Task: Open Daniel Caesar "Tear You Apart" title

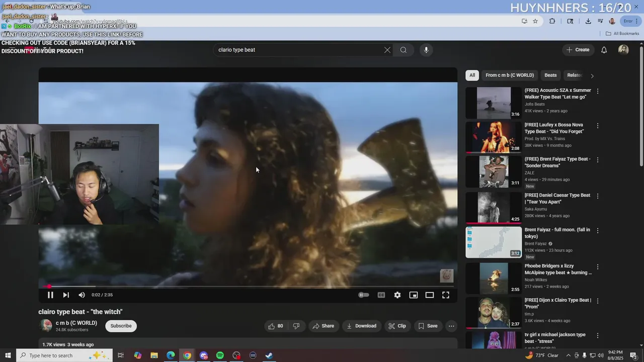Action: (557, 198)
